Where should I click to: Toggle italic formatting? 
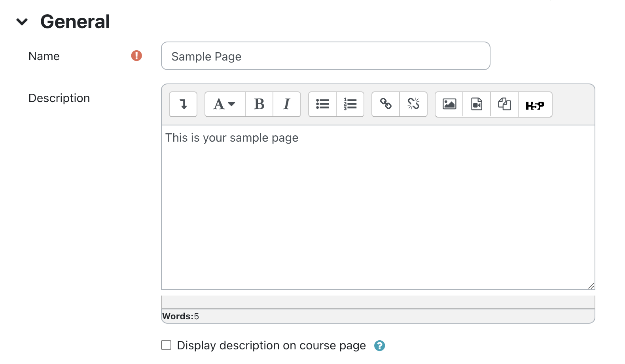287,104
